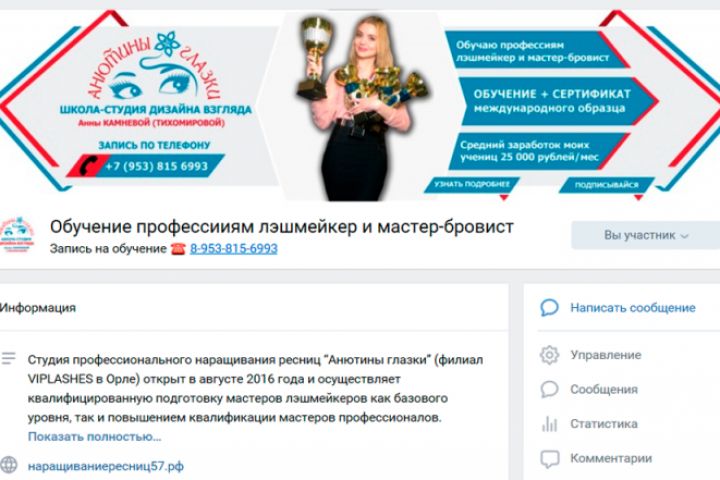Image resolution: width=720 pixels, height=480 pixels.
Task: Click the Написать сообщение link
Action: [633, 308]
